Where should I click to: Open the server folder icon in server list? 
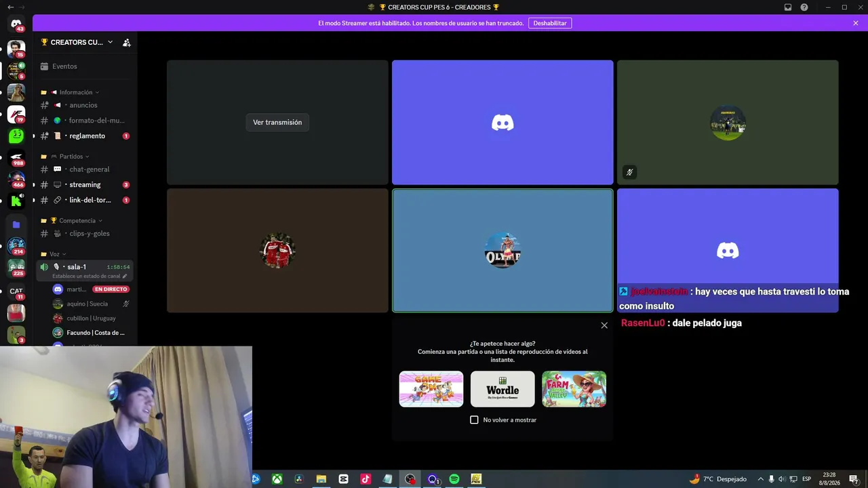click(16, 224)
